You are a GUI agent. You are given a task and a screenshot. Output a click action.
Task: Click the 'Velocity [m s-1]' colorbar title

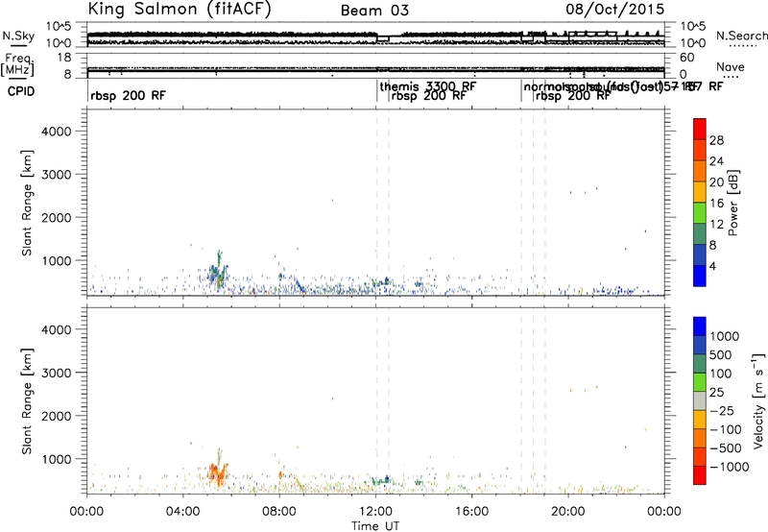click(x=758, y=400)
